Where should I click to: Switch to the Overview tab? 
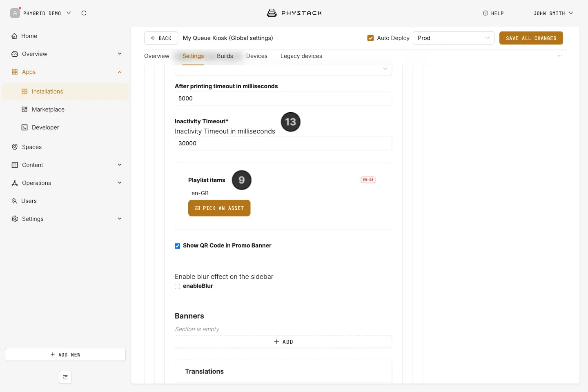(157, 56)
